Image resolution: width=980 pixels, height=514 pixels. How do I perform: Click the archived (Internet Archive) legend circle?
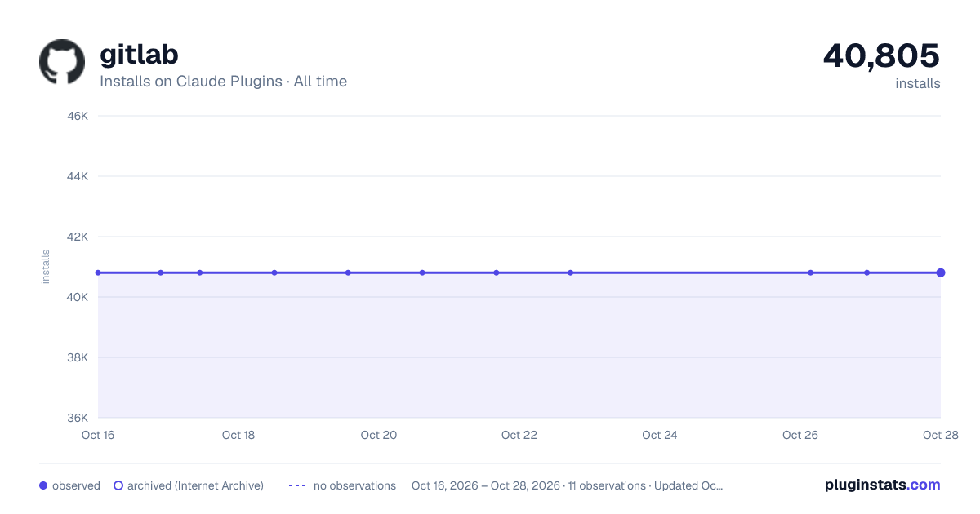(118, 485)
